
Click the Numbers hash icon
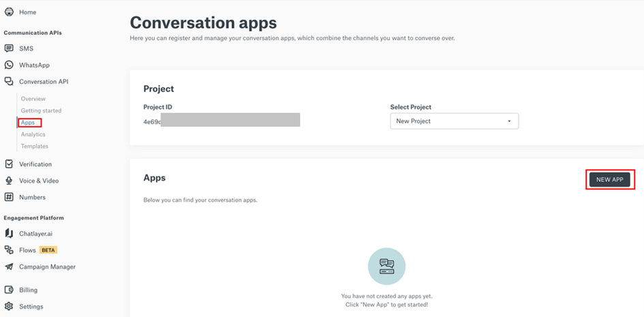pos(9,197)
